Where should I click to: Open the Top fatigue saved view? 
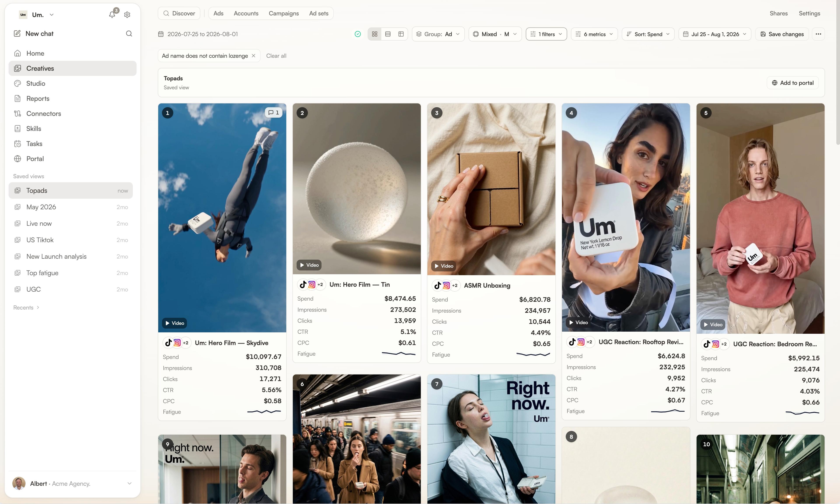click(x=71, y=273)
